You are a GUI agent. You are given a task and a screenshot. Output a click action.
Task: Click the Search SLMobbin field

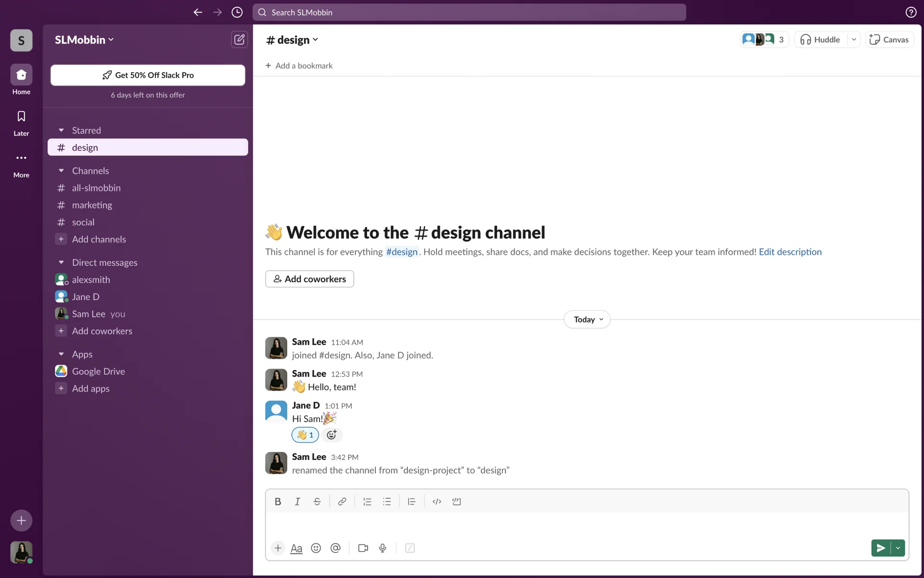[469, 13]
